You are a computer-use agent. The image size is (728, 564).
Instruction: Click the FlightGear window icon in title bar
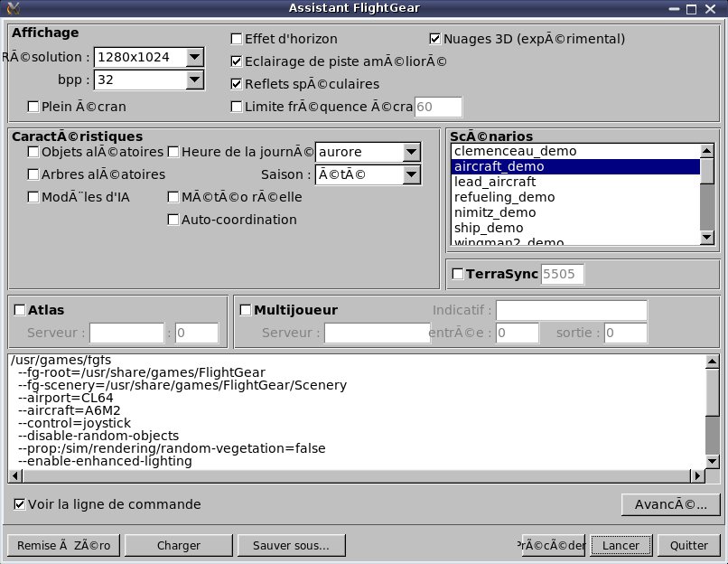(13, 8)
